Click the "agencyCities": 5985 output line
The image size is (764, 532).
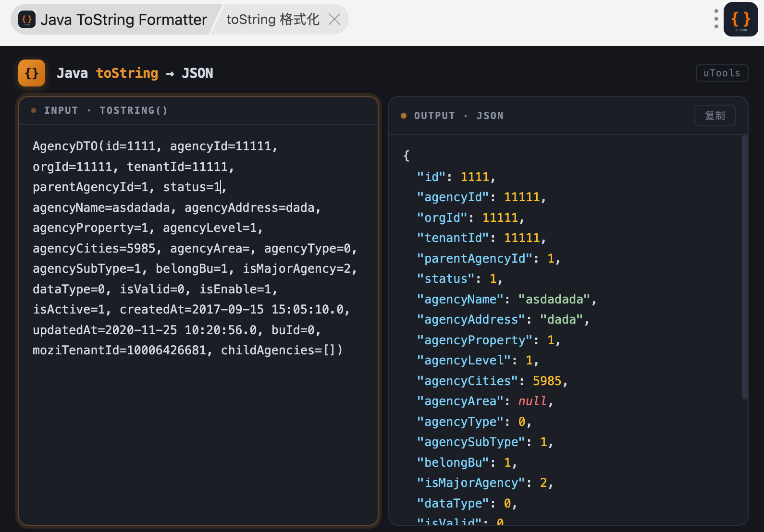pos(493,381)
